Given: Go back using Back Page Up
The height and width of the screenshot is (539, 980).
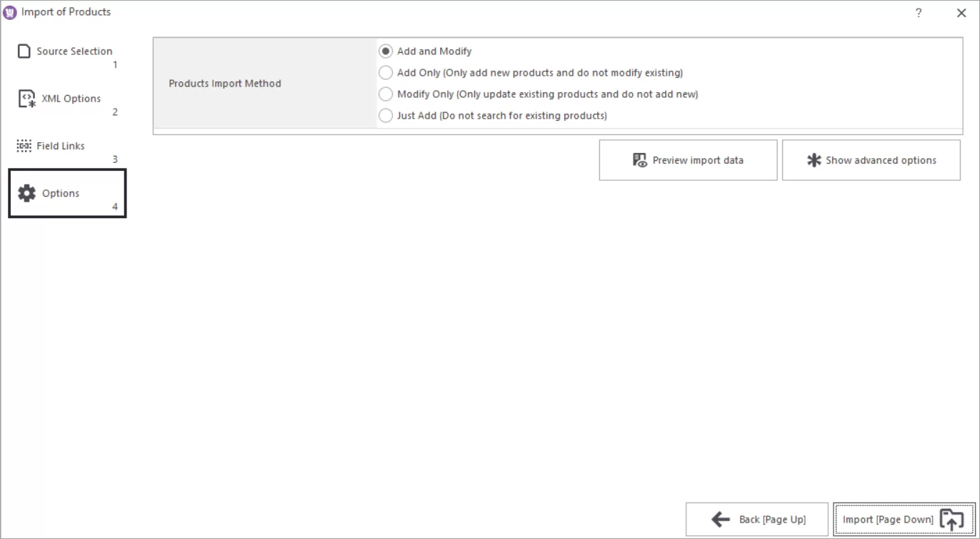Looking at the screenshot, I should (757, 520).
